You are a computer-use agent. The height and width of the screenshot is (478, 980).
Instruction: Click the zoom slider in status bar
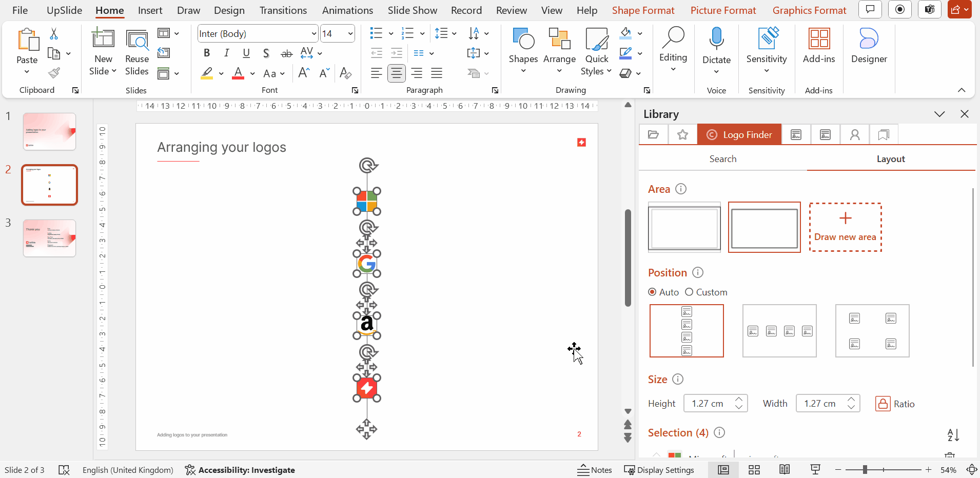(865, 470)
